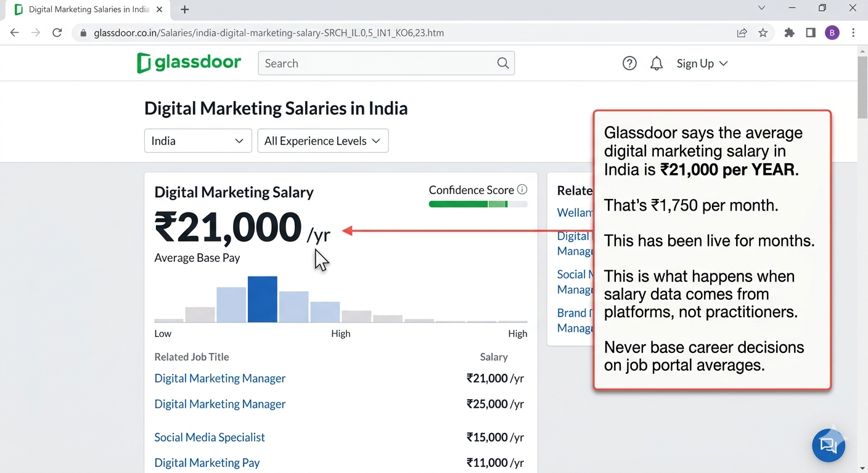
Task: Click the browser forward arrow
Action: pos(36,33)
